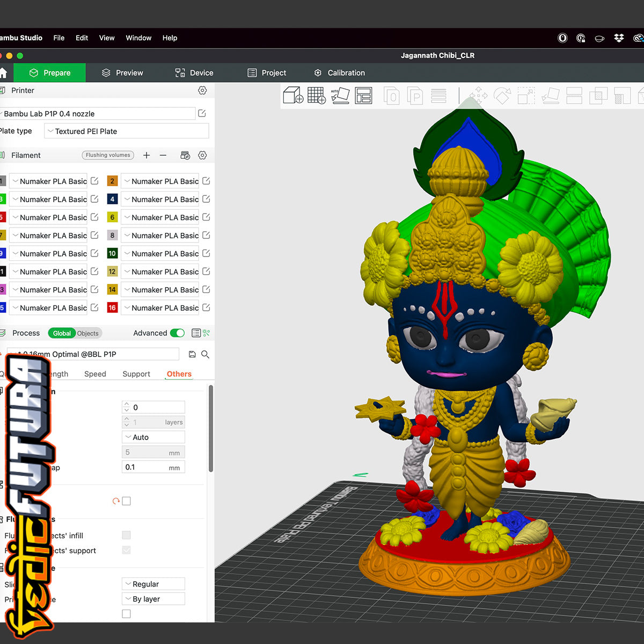Screen dimensions: 644x644
Task: Click filament 16 red color swatch
Action: coord(112,308)
